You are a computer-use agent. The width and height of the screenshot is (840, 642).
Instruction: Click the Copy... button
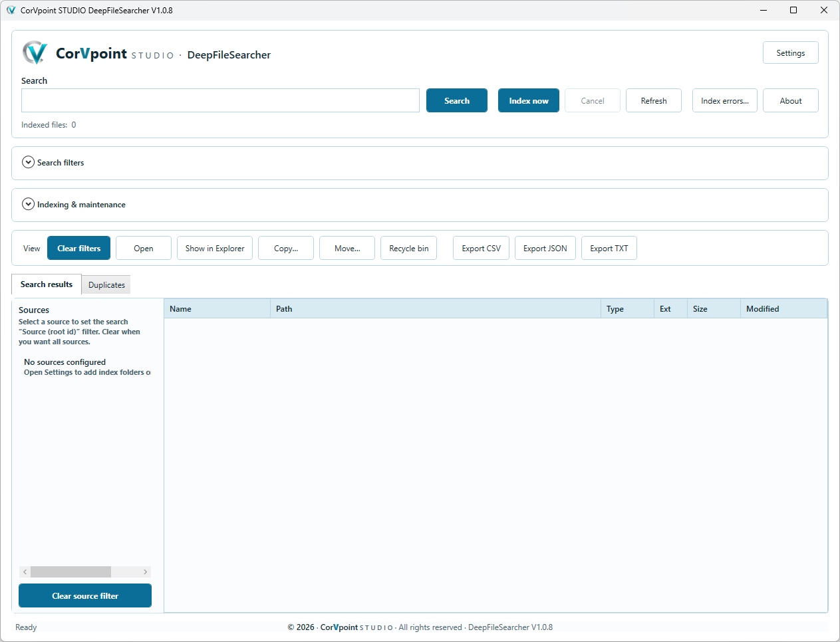click(x=286, y=248)
